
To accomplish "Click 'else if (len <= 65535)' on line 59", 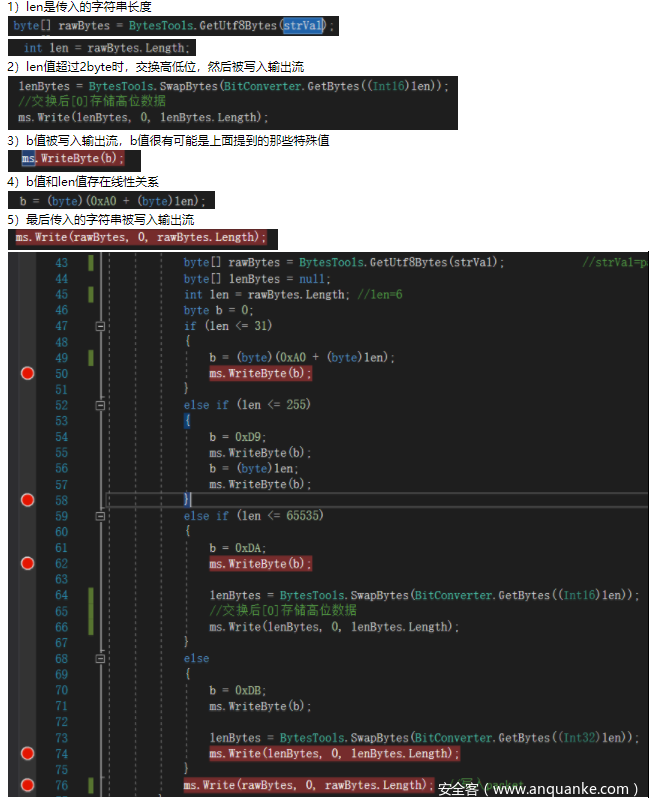I will click(254, 515).
